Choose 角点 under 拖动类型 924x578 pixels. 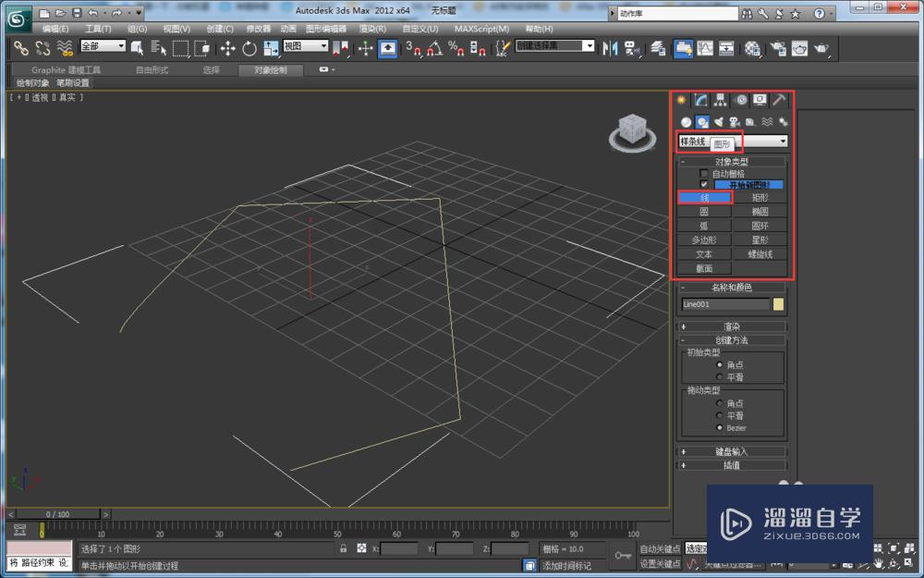tap(720, 403)
